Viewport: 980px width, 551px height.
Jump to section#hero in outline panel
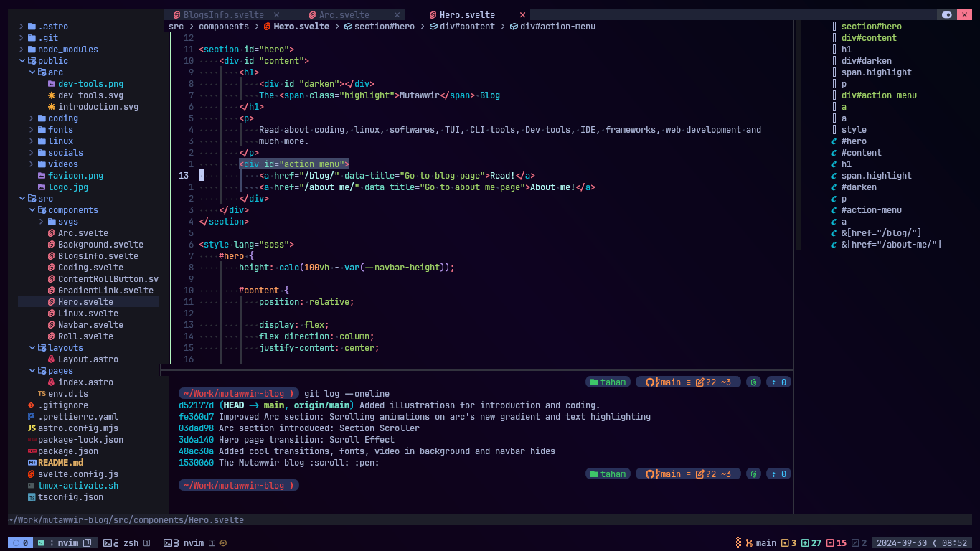click(x=872, y=27)
